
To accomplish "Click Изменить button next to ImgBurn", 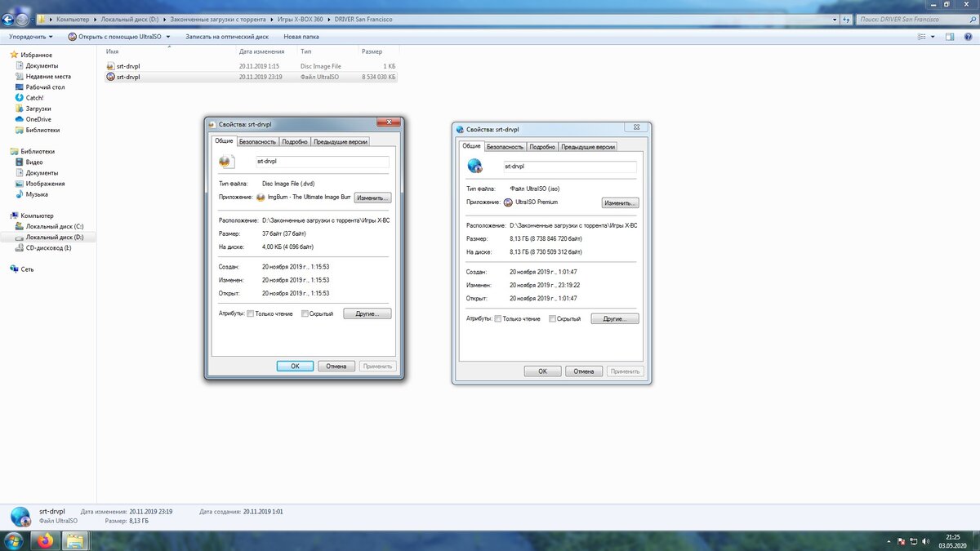I will click(373, 198).
